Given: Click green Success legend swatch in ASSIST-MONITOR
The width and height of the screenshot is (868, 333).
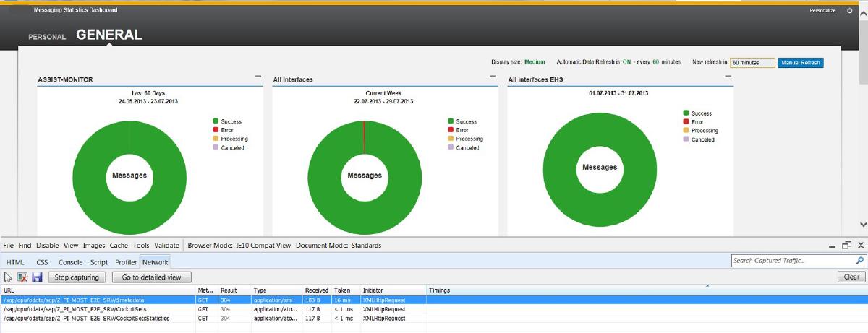Looking at the screenshot, I should [216, 121].
